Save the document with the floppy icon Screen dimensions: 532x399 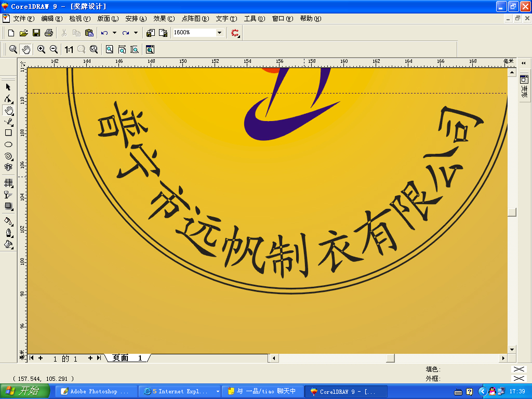(x=36, y=33)
